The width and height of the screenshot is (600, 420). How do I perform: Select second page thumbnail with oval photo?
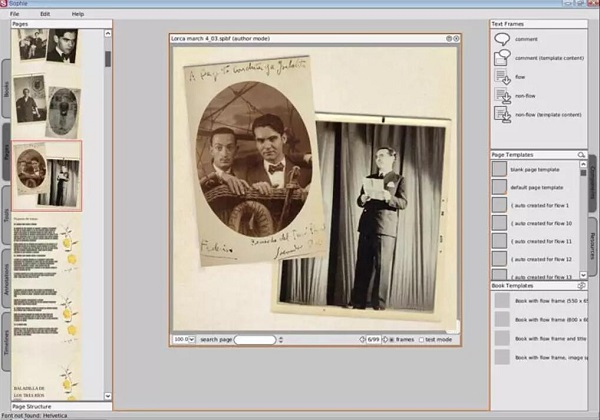point(47,105)
